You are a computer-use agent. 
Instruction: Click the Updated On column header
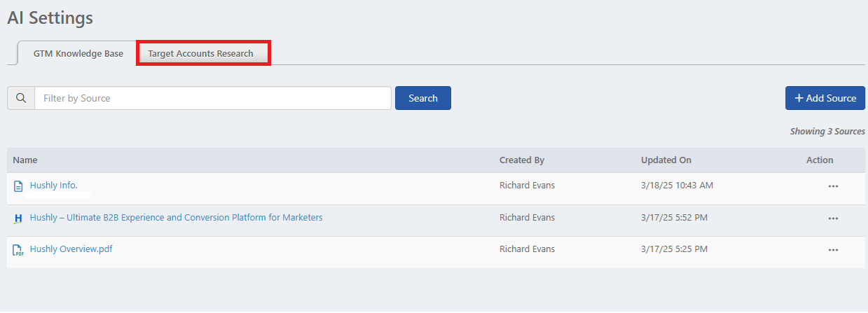666,160
